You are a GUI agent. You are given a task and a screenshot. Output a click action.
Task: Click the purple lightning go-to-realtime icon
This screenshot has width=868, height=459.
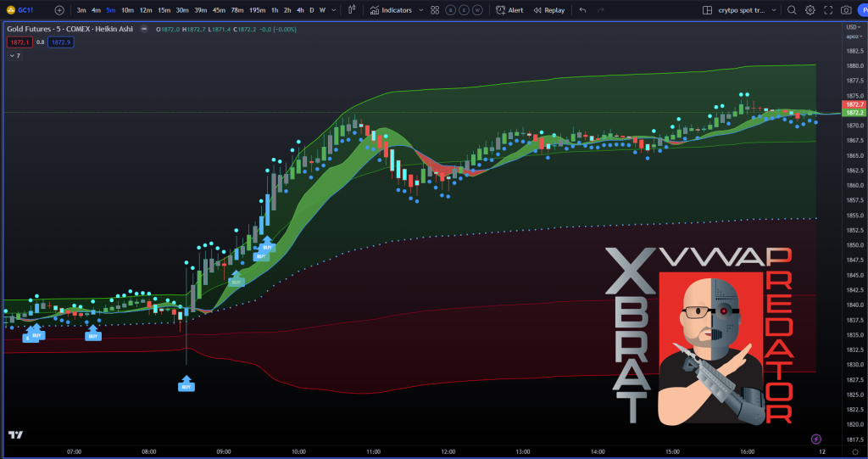click(816, 439)
